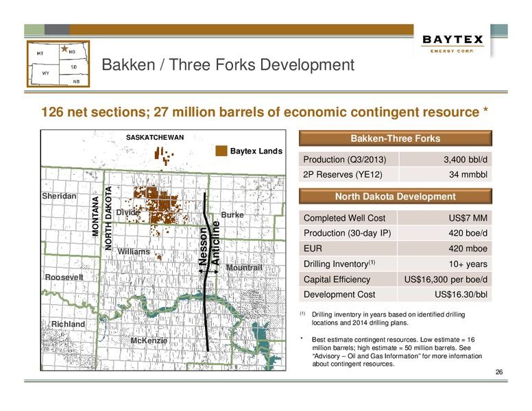This screenshot has height=411, width=532.
Task: Select the US$16,300 per boe/d value
Action: 446,279
